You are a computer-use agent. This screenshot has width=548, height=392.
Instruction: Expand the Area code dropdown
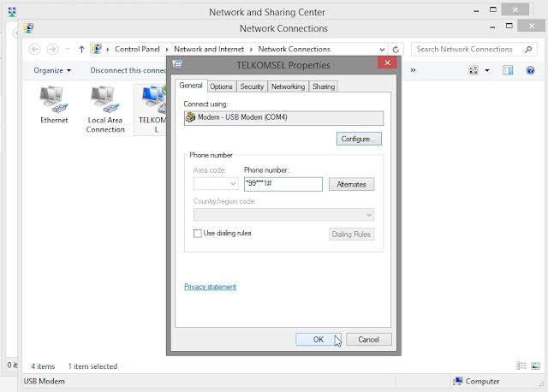pyautogui.click(x=233, y=184)
